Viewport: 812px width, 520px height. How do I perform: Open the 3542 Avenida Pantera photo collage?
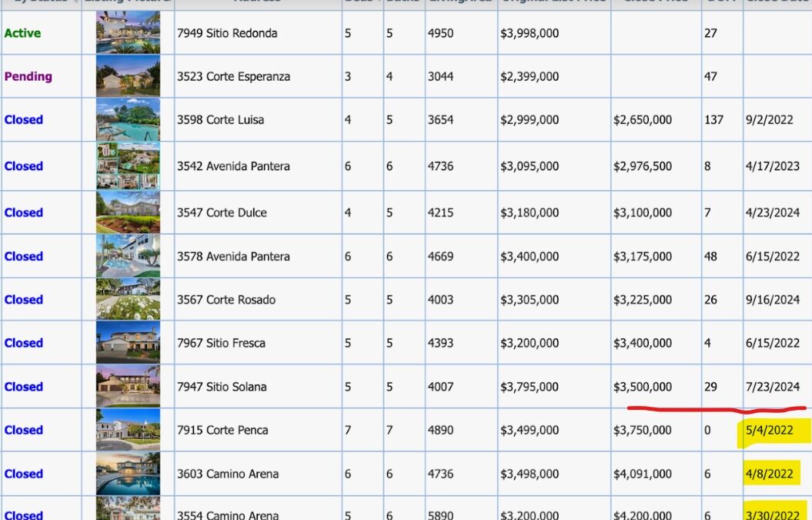pos(128,166)
